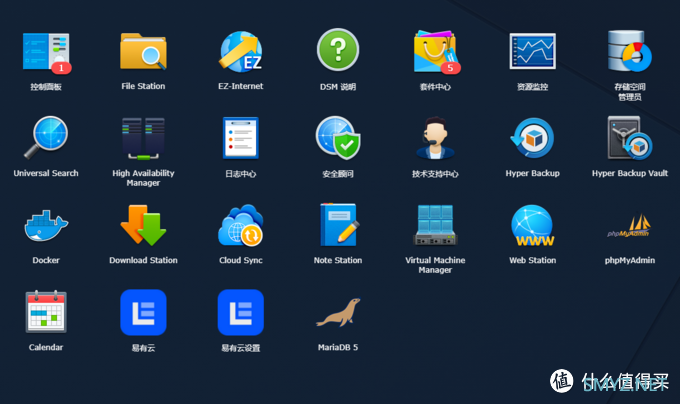Open Cloud Sync
680x404 pixels.
(x=241, y=225)
